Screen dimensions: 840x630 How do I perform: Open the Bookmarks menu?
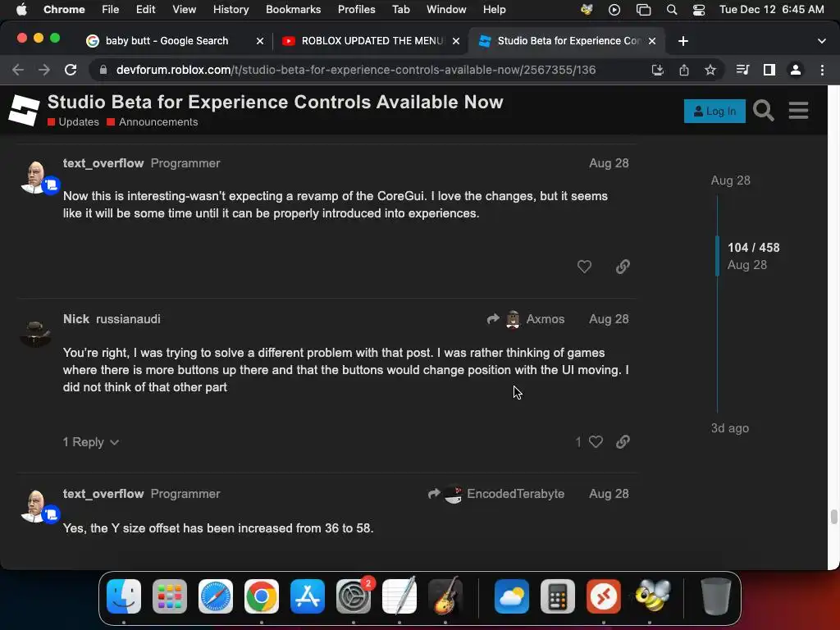click(293, 10)
